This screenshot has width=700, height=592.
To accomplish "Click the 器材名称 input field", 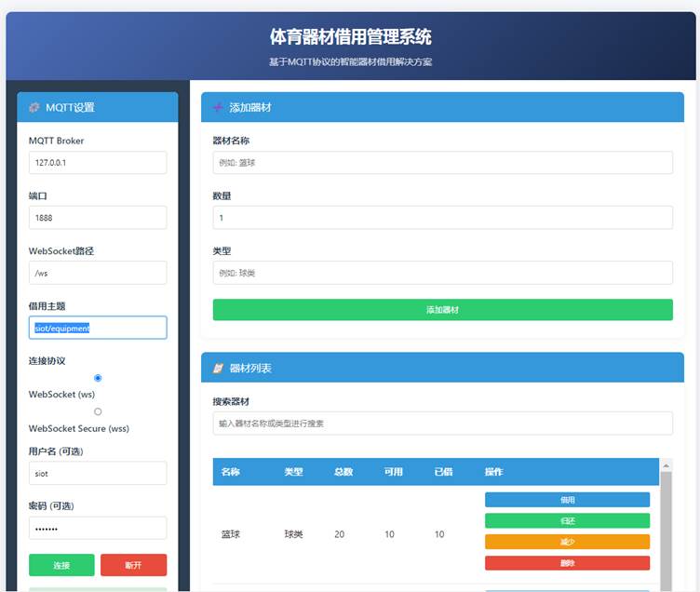I will click(442, 163).
